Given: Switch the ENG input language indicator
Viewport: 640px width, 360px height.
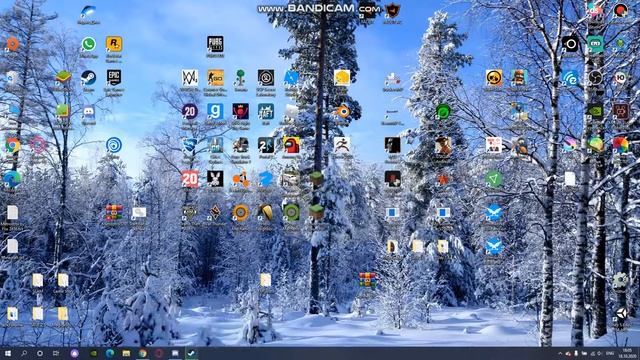Looking at the screenshot, I should click(610, 353).
